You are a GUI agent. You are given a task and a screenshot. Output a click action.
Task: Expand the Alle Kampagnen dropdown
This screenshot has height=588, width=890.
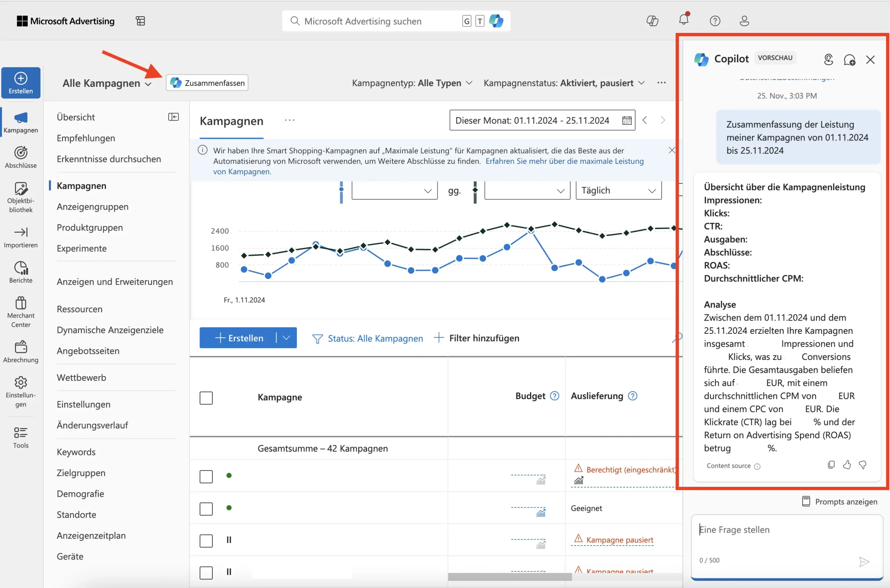pos(107,83)
